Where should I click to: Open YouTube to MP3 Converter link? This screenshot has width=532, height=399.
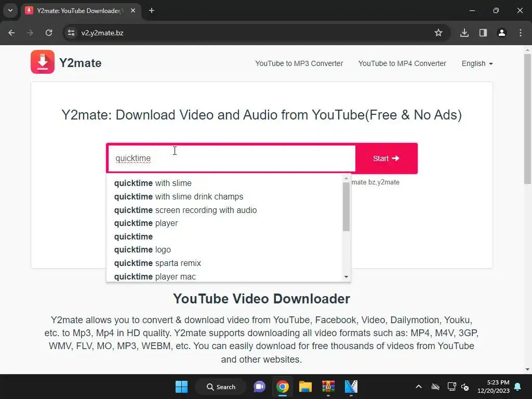299,63
